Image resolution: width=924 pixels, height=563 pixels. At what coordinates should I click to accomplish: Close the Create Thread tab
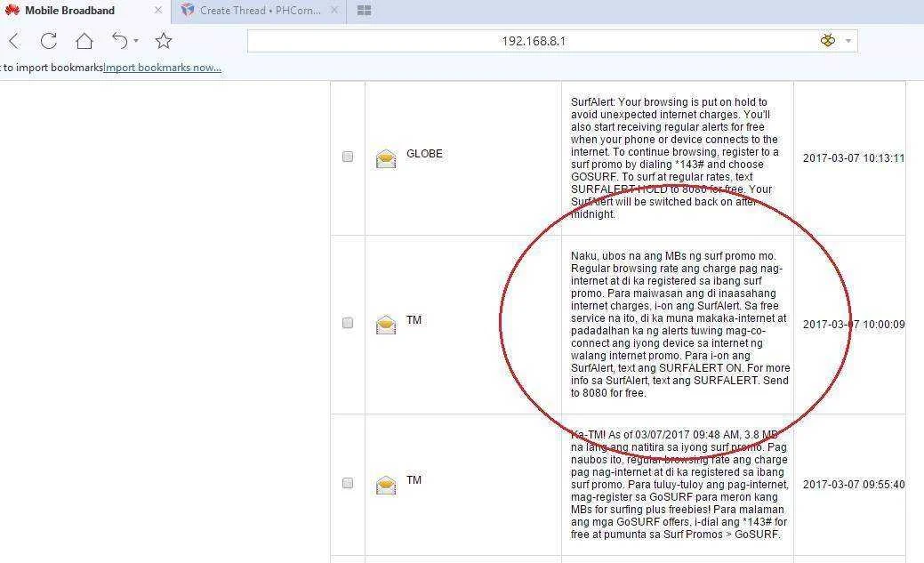pyautogui.click(x=334, y=10)
